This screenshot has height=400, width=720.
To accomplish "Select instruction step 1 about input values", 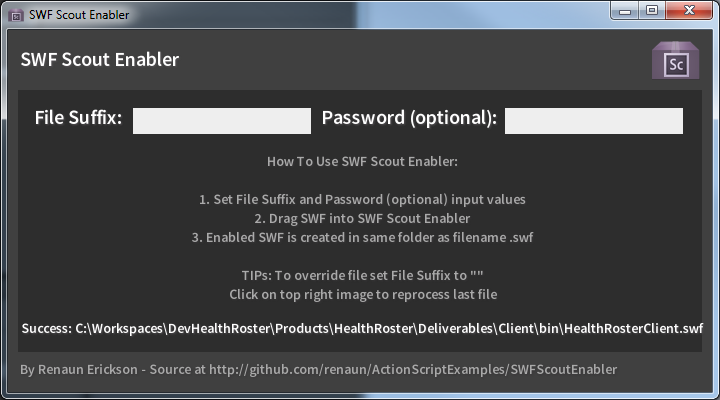I will coord(362,200).
